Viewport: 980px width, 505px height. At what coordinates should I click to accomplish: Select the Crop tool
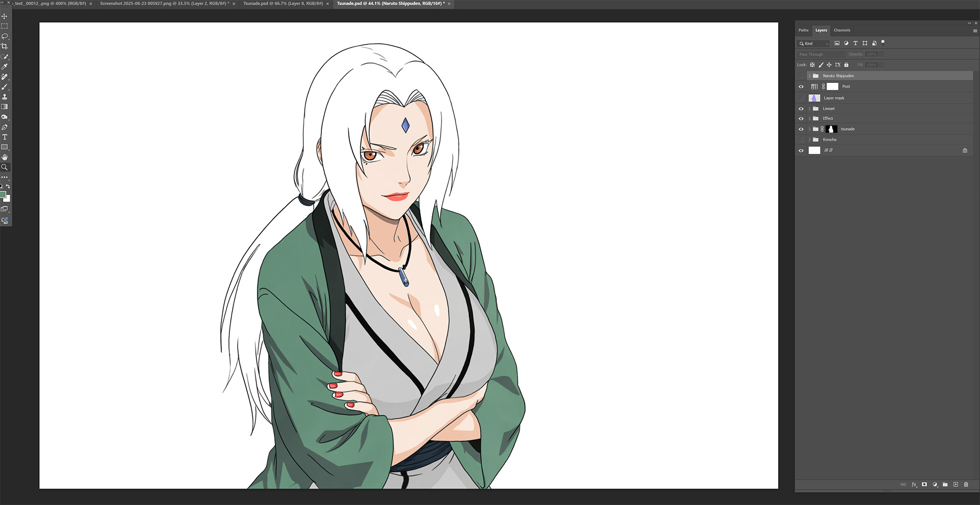coord(4,46)
